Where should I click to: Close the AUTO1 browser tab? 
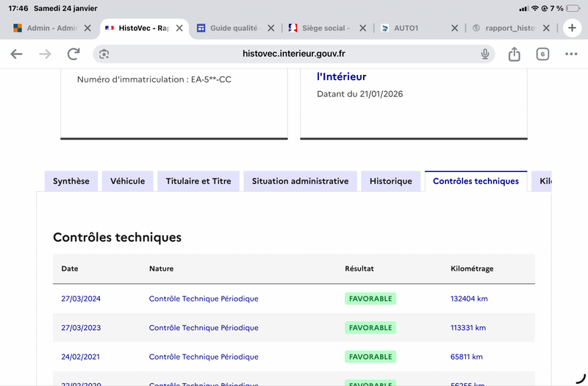tap(454, 28)
